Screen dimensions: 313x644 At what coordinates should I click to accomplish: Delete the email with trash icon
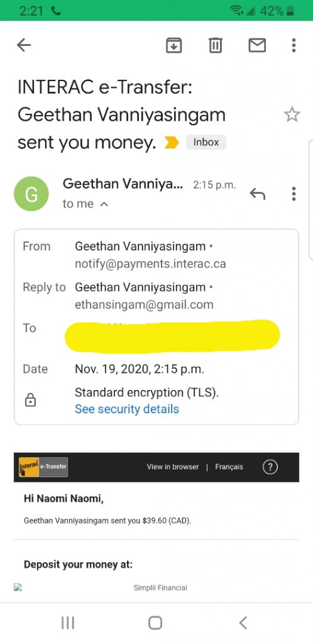(x=216, y=45)
